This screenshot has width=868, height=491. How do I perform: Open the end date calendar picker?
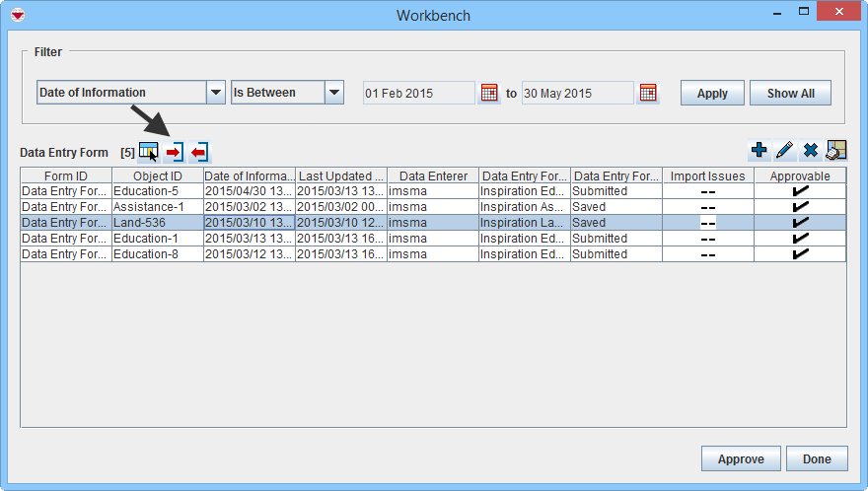point(647,93)
